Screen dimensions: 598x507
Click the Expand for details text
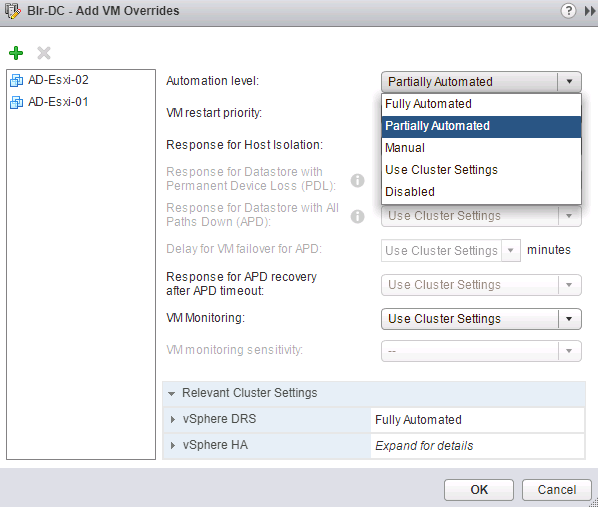424,446
